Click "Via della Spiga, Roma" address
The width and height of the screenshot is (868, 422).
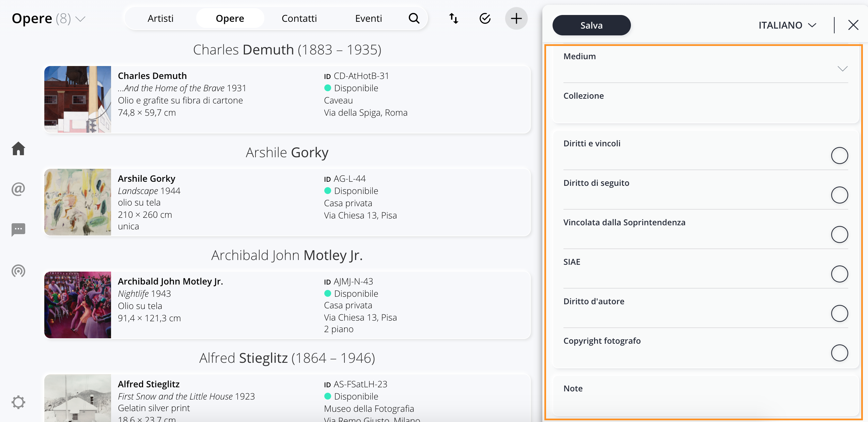(366, 112)
